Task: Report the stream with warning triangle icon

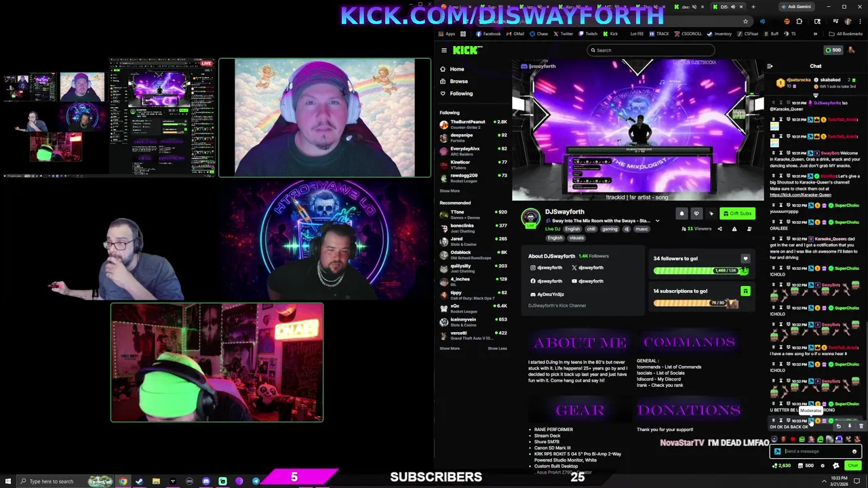Action: click(734, 229)
